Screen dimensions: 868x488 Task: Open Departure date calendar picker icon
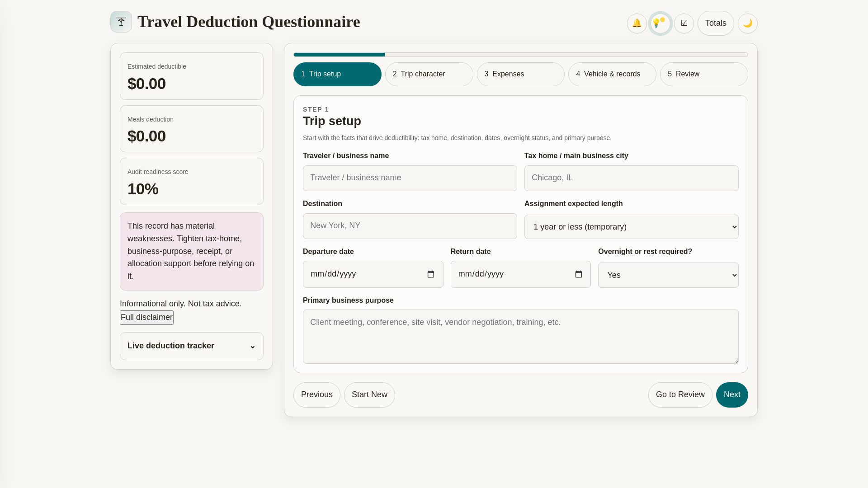430,274
